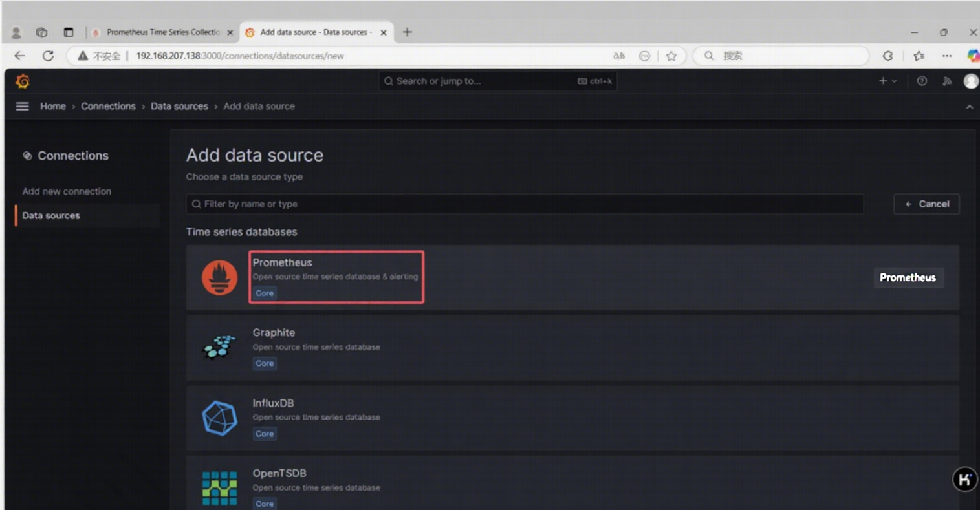
Task: Open the Copilot sidebar icon
Action: click(x=972, y=56)
